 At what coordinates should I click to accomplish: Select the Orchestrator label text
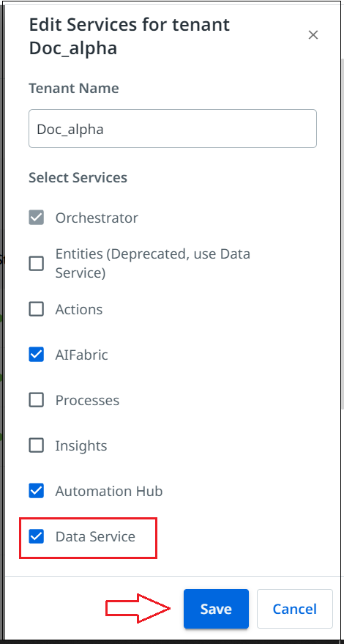97,218
